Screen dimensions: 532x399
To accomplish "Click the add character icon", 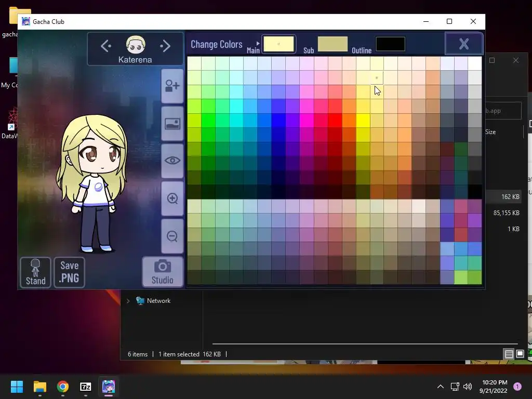I will [172, 86].
